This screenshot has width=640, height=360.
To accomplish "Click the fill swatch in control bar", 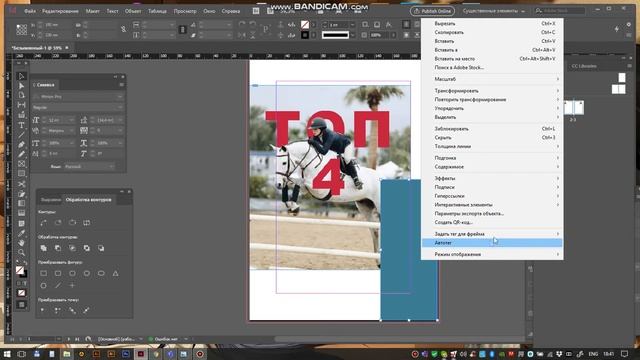I will pyautogui.click(x=305, y=25).
